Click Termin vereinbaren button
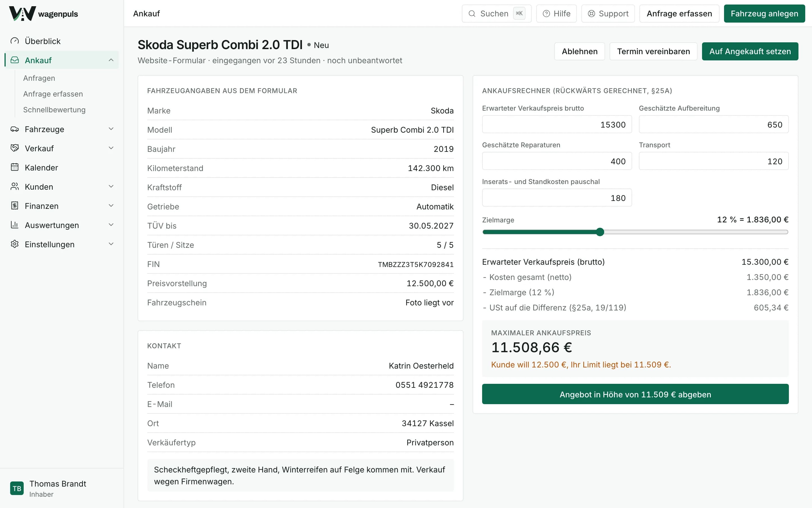Image resolution: width=812 pixels, height=508 pixels. [653, 51]
